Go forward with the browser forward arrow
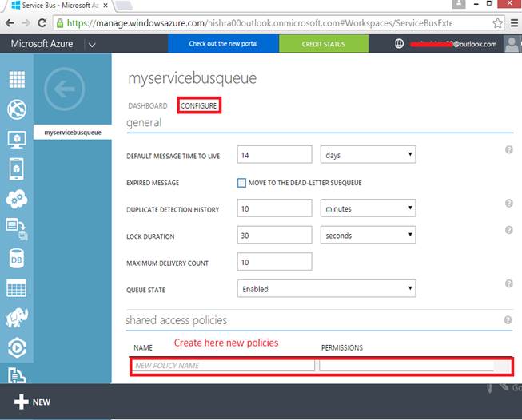The image size is (522, 420). coord(26,23)
